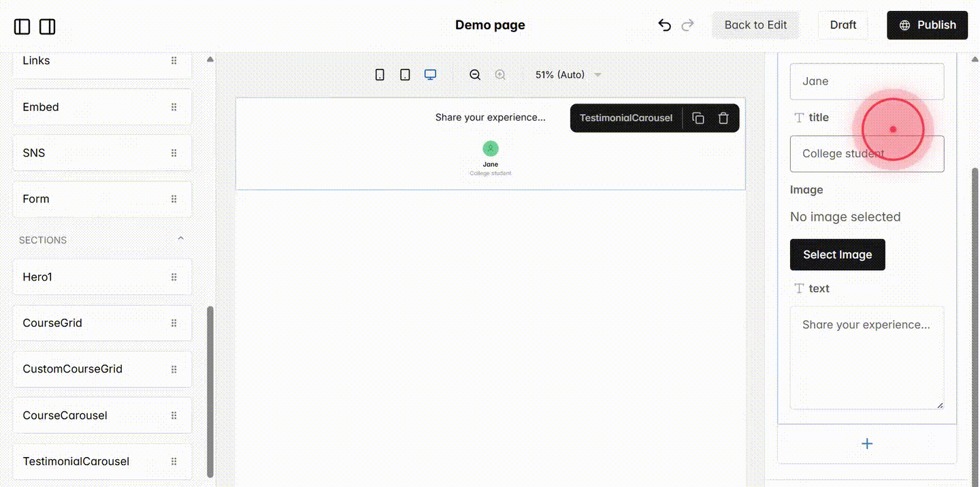The width and height of the screenshot is (980, 487).
Task: Open the 51% zoom level dropdown
Action: tap(568, 74)
